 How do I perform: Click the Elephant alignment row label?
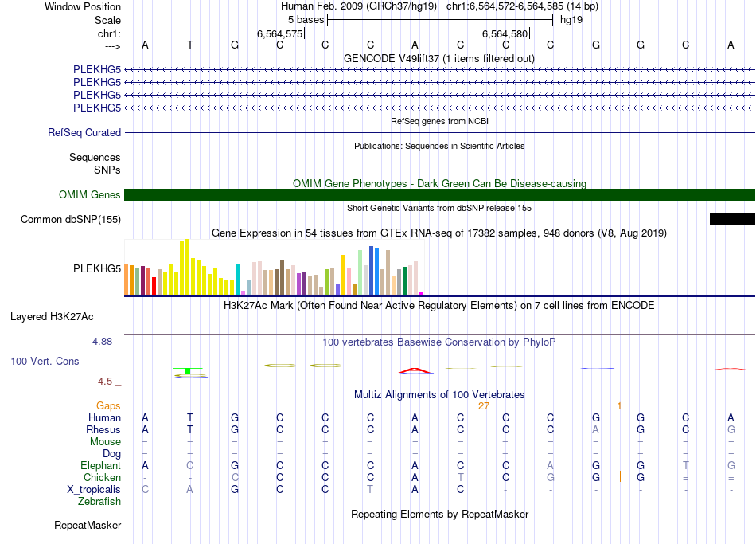[x=100, y=465]
